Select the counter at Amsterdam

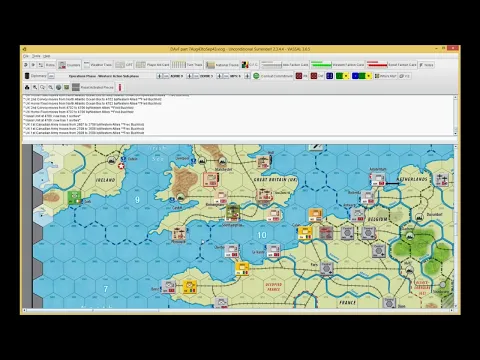pyautogui.click(x=378, y=179)
